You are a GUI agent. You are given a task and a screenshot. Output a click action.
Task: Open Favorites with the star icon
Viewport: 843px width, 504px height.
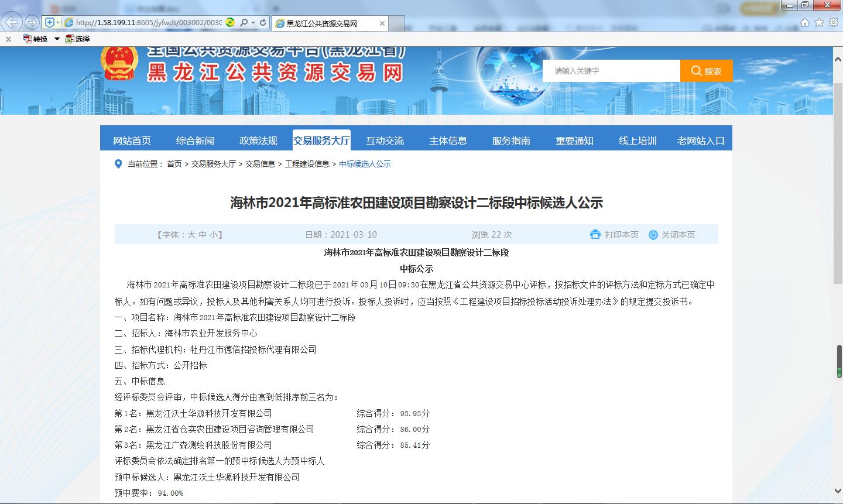pos(819,23)
